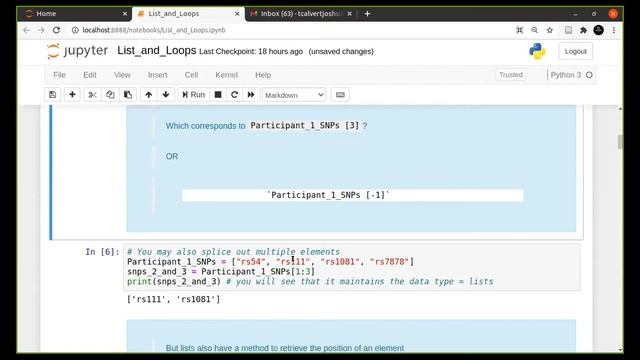The image size is (640, 360).
Task: Open cell type dropdown showing Markdown
Action: coord(294,95)
